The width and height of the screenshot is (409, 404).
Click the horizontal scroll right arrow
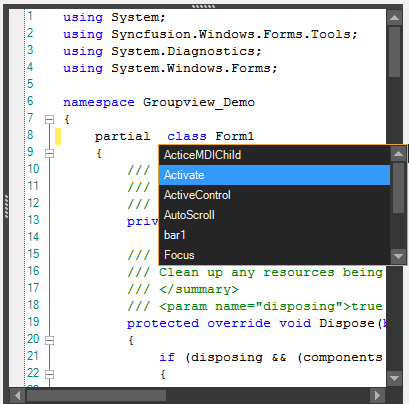tap(377, 395)
